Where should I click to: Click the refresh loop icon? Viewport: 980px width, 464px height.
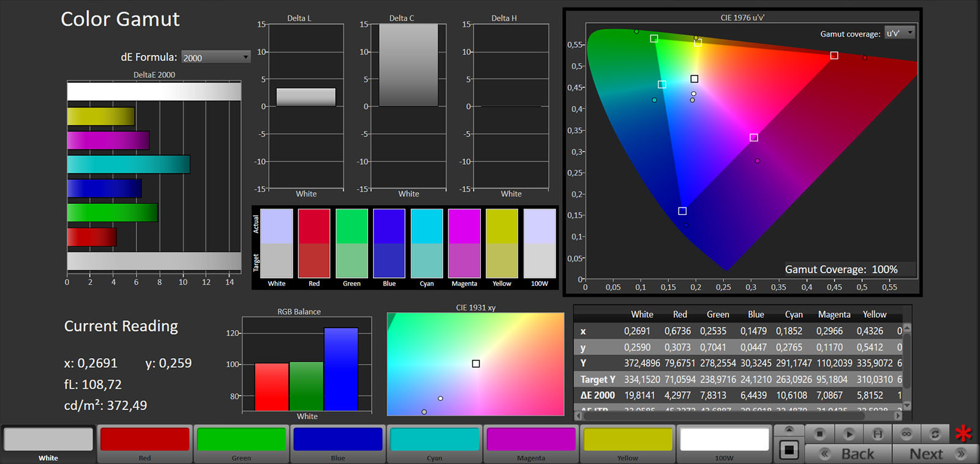point(935,433)
